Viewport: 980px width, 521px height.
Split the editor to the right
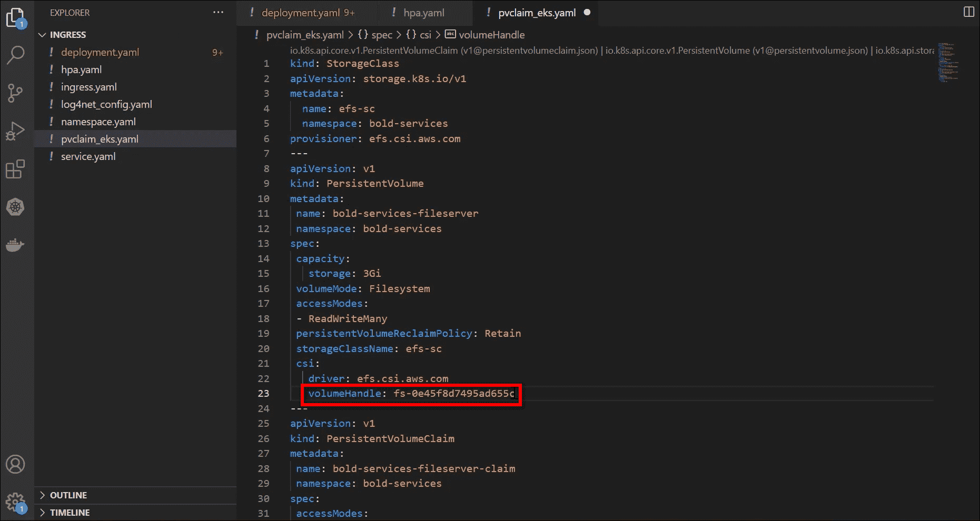pos(968,12)
